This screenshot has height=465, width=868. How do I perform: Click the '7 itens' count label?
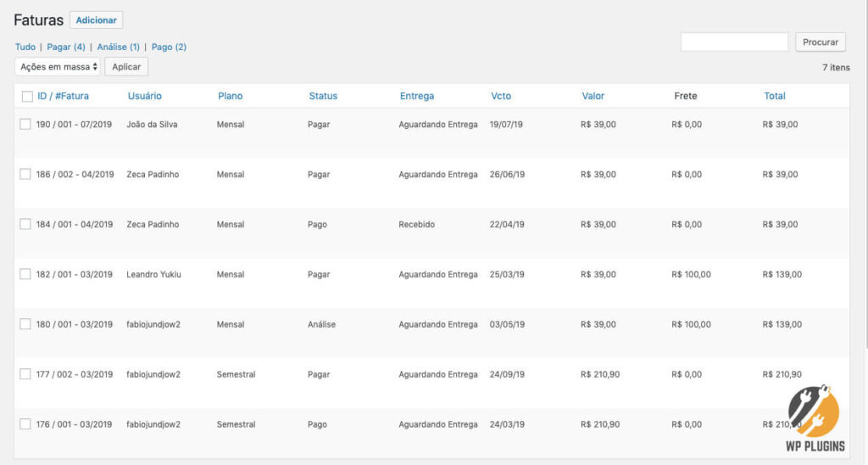point(836,67)
